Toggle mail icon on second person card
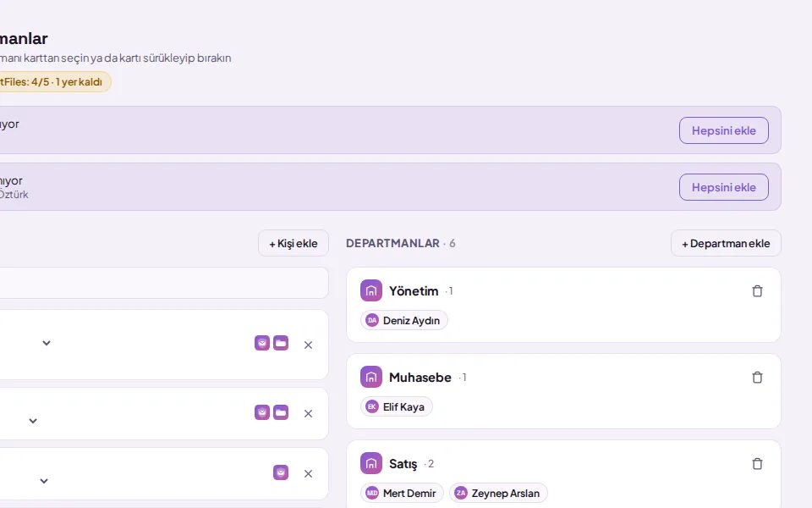The image size is (812, 508). click(x=262, y=412)
